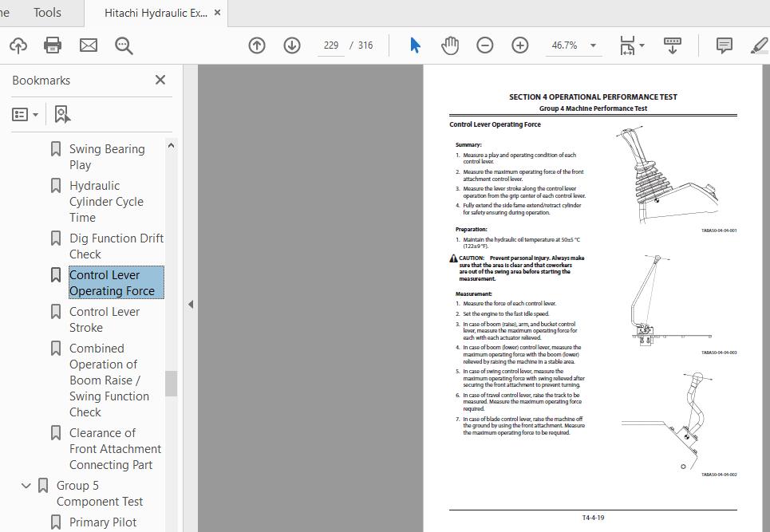Open the find text magnifier tool
This screenshot has height=532, width=770.
(124, 45)
